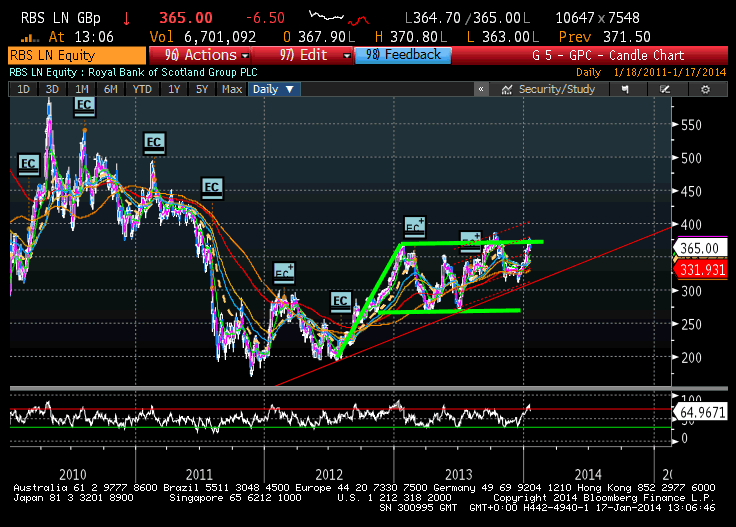Click the 2011 year label on time axis
This screenshot has height=527, width=736.
[x=199, y=474]
